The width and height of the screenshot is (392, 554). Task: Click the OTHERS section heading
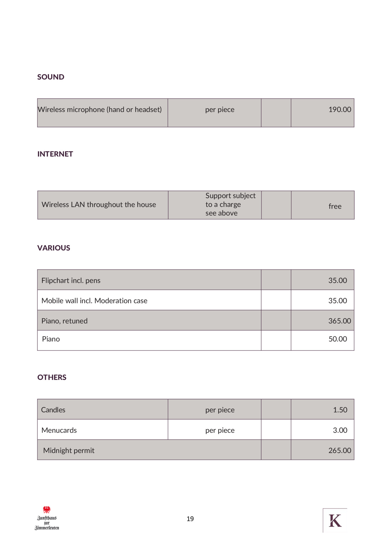pyautogui.click(x=52, y=377)
